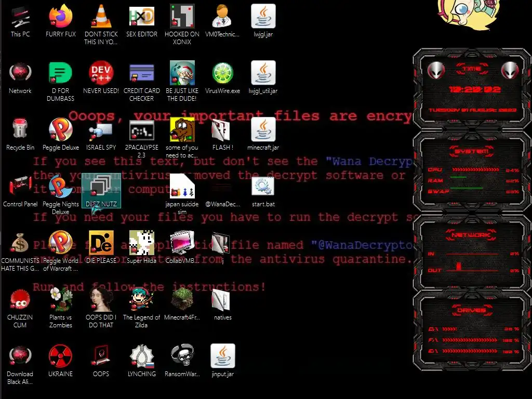Open the OOPS laptop icon
This screenshot has width=532, height=399.
(101, 361)
